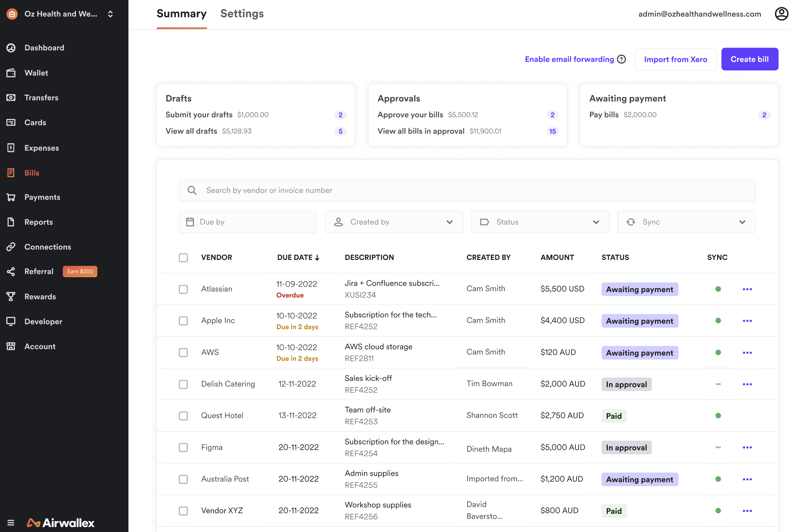Click the Connections link icon
Viewport: 790px width, 532px height.
click(11, 247)
